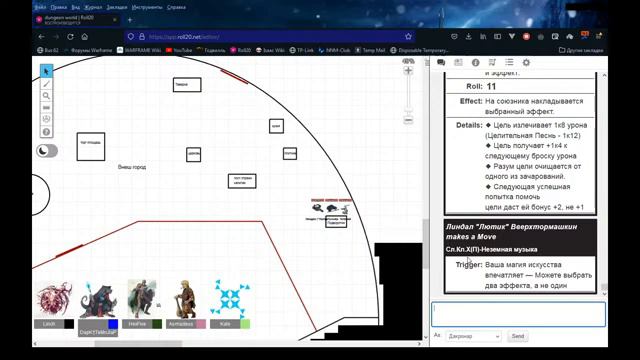Bookmark this page with the star
The width and height of the screenshot is (640, 360).
[408, 37]
